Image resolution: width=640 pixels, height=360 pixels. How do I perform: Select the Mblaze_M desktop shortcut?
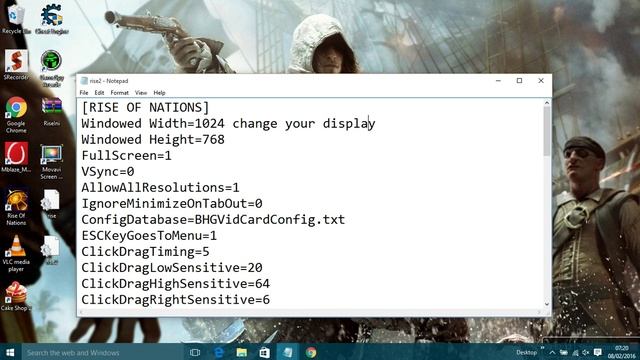[16, 157]
